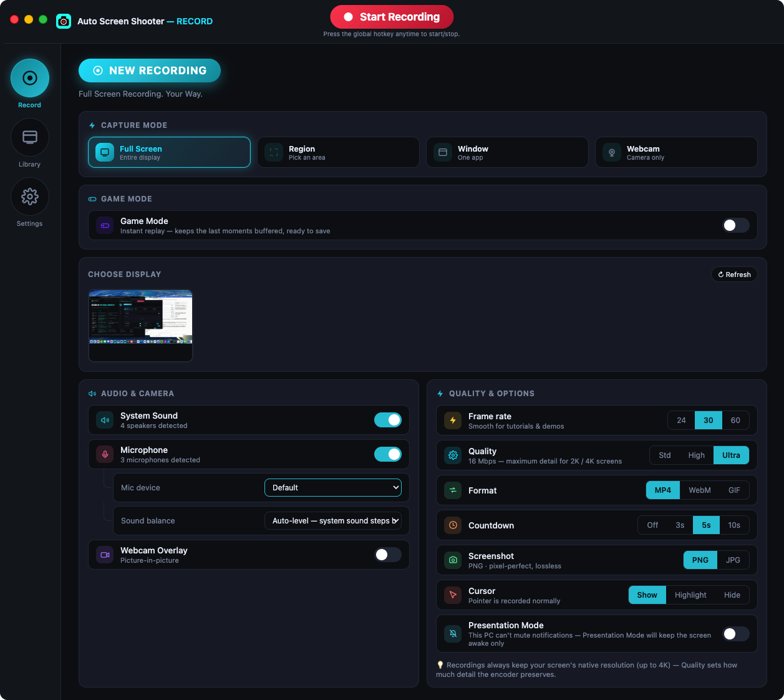This screenshot has width=784, height=700.
Task: Open Settings gear in sidebar
Action: [x=30, y=197]
